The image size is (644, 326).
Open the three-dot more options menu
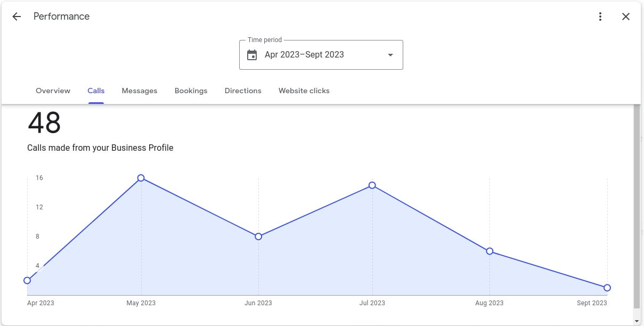pyautogui.click(x=600, y=17)
